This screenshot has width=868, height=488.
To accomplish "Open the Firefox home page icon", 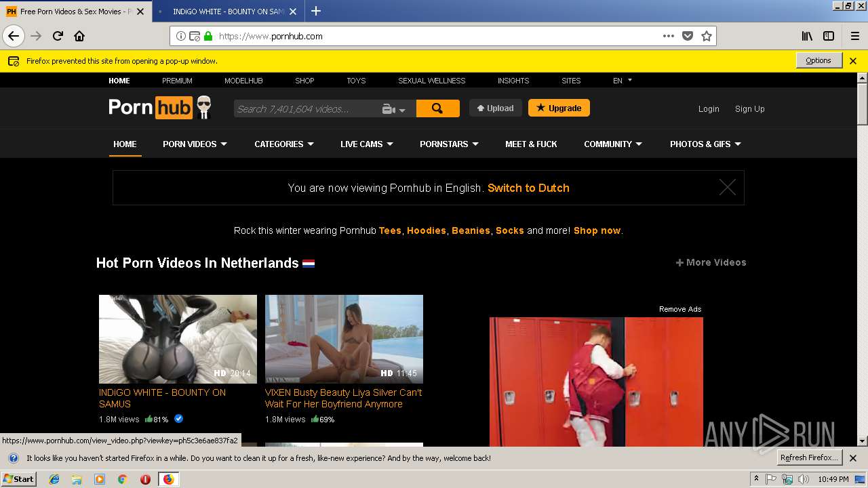I will [79, 36].
